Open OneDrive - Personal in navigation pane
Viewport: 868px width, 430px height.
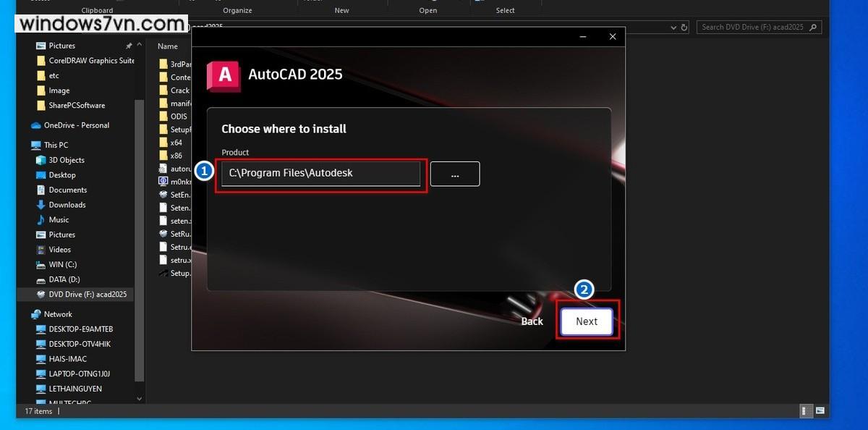tap(76, 125)
